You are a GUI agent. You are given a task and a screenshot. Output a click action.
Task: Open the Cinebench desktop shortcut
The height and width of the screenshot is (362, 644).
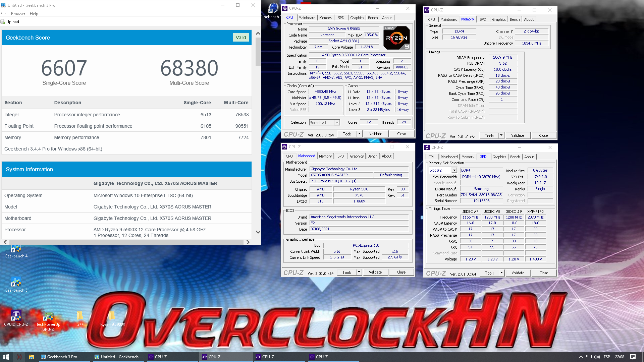(x=272, y=11)
